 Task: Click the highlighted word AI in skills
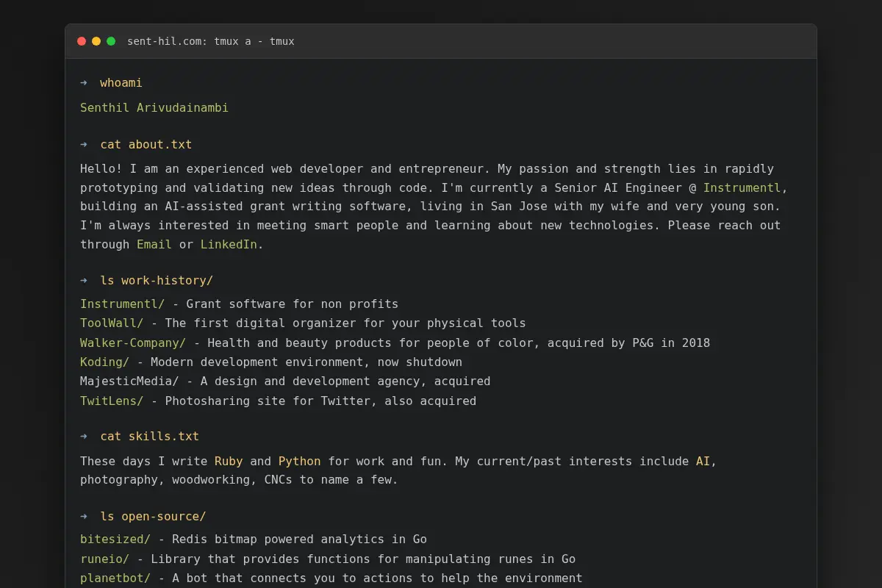(703, 461)
